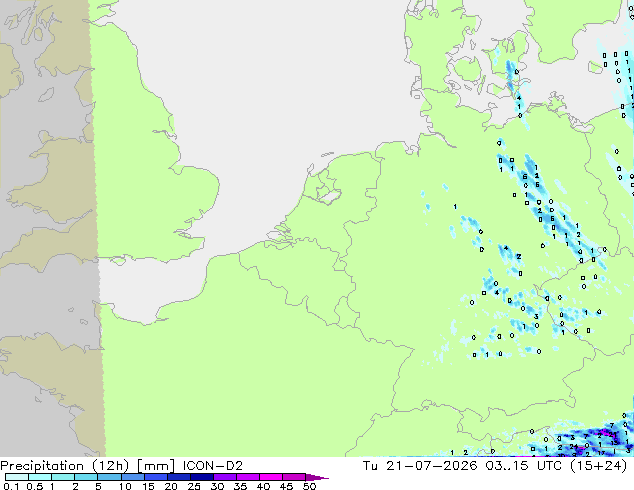Viewport: 634px width, 490px height.
Task: Click the legend value label "10"
Action: pyautogui.click(x=125, y=486)
